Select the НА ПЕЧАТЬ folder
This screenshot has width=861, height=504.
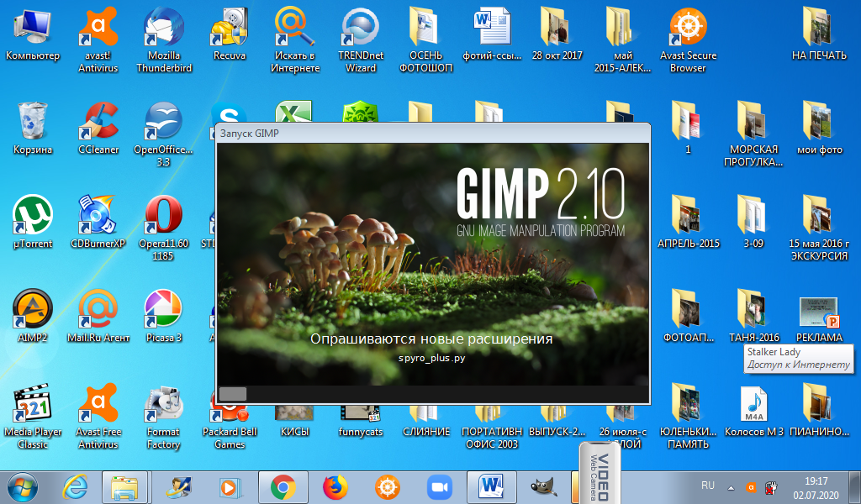pos(819,34)
